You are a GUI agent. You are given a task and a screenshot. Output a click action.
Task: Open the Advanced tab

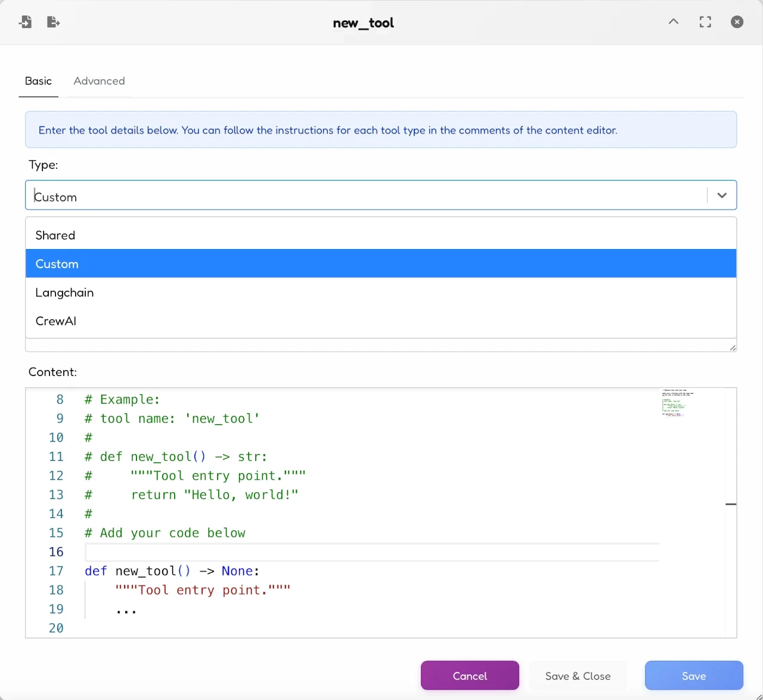point(99,81)
